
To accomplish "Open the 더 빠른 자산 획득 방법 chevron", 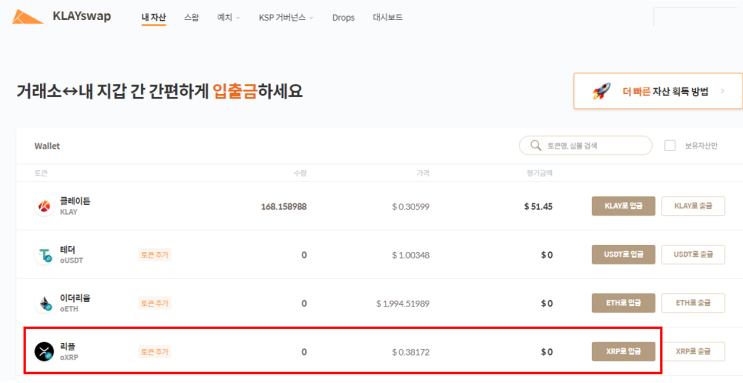I will click(723, 91).
